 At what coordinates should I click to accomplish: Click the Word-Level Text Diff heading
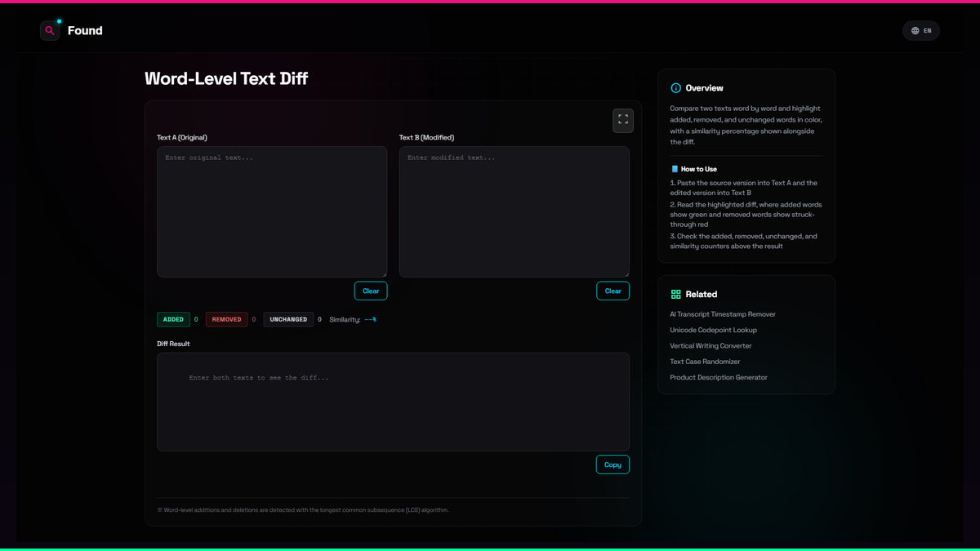pyautogui.click(x=226, y=78)
